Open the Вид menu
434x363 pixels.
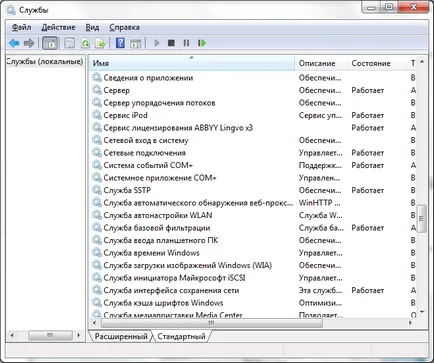pos(92,27)
